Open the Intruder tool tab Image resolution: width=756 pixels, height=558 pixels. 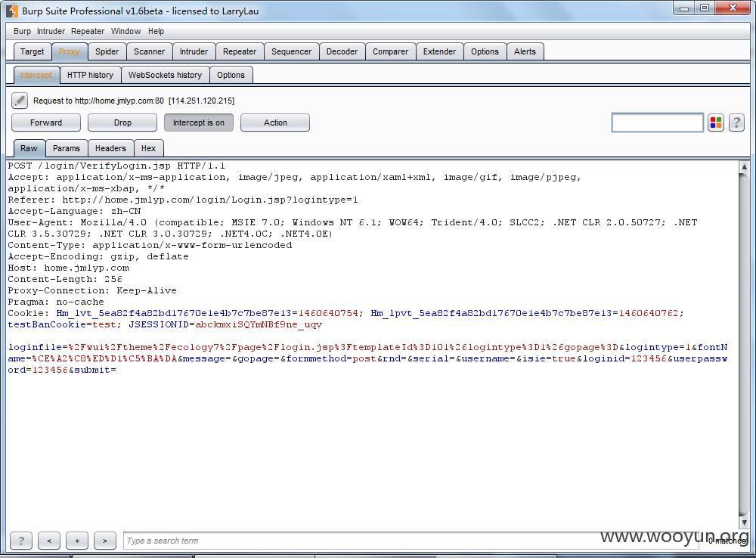(x=194, y=51)
